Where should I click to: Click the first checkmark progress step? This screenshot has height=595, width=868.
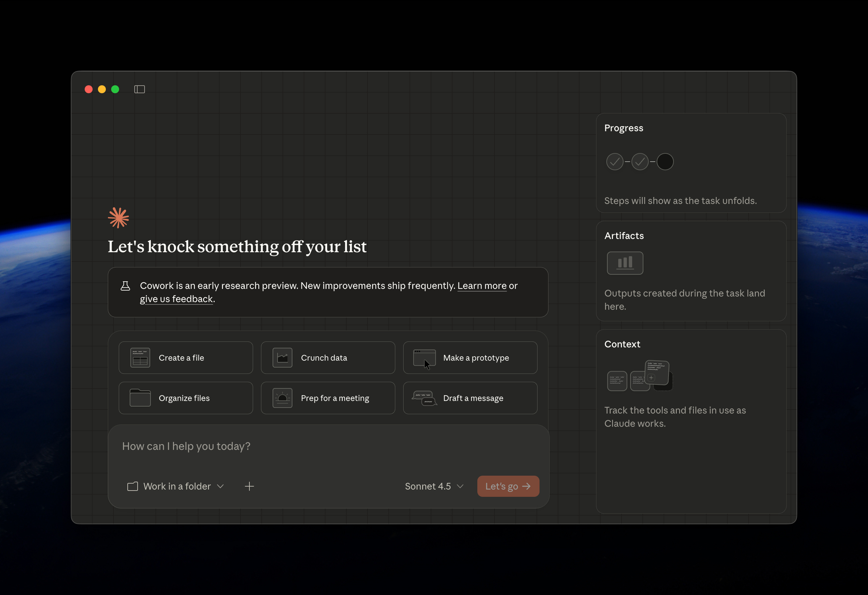pos(615,162)
